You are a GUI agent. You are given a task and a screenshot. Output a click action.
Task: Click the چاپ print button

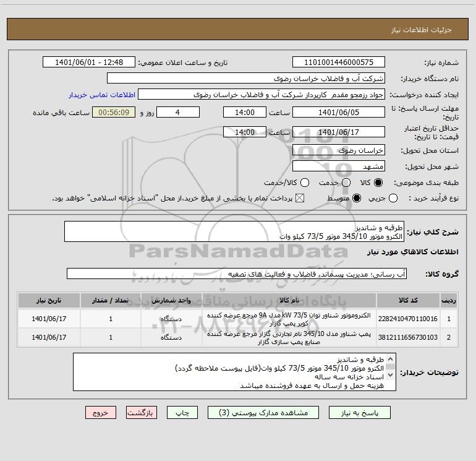[182, 413]
